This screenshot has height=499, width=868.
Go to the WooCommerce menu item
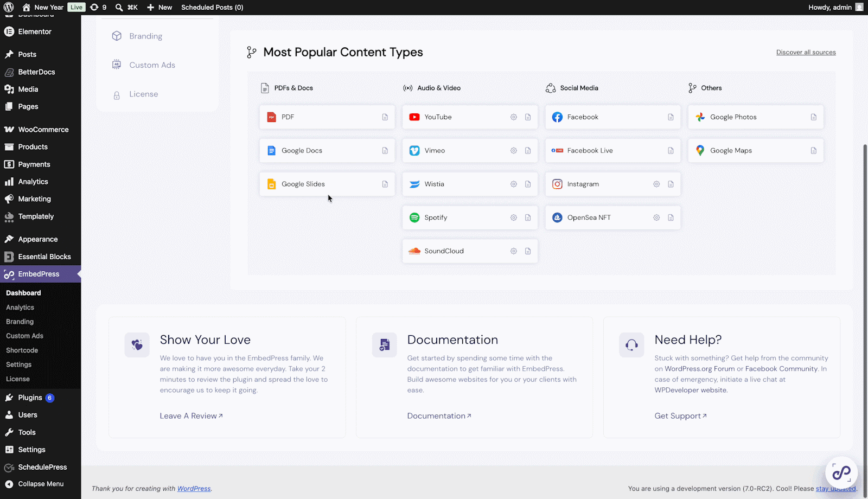[43, 130]
